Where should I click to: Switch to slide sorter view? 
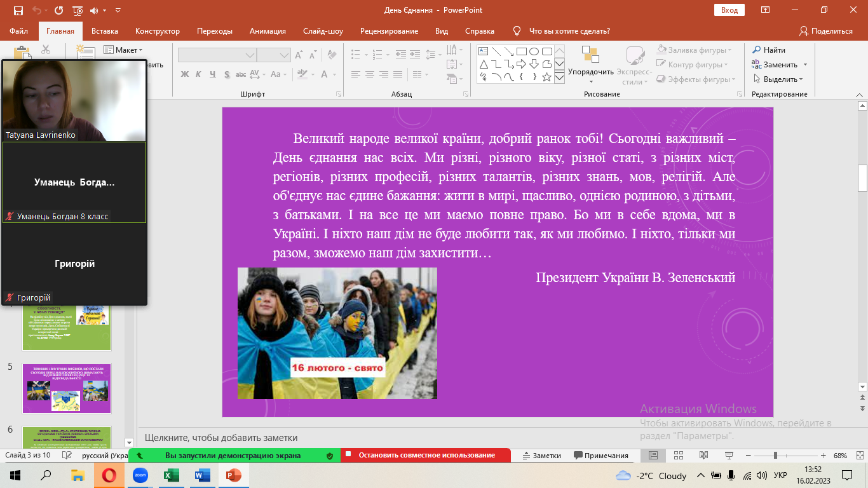[x=678, y=456]
